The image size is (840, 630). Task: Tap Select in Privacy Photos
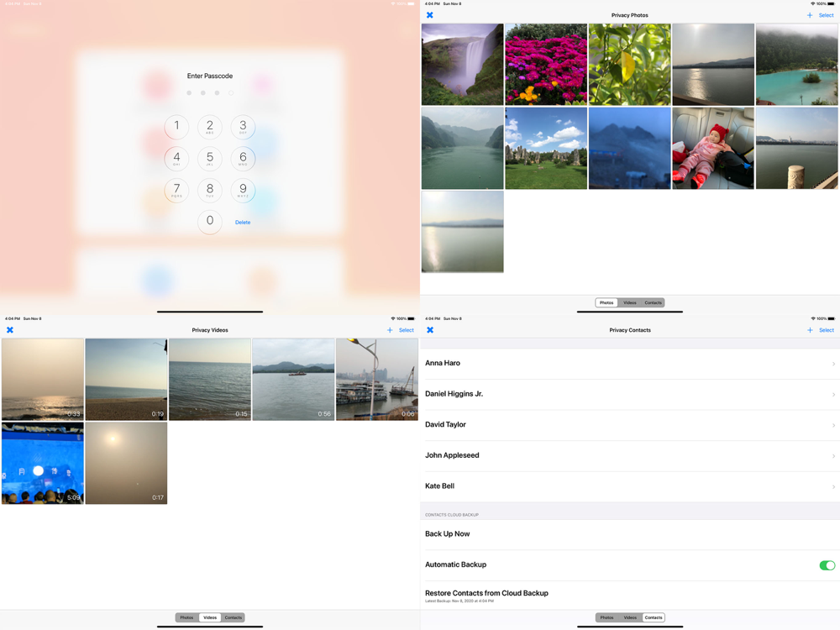[826, 15]
